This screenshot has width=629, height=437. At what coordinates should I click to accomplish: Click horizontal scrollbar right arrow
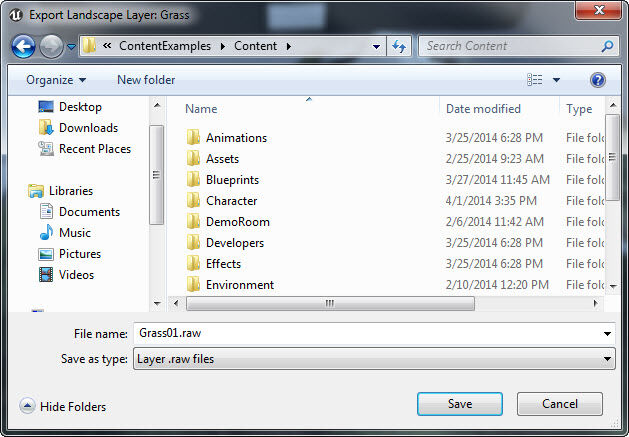tap(595, 303)
